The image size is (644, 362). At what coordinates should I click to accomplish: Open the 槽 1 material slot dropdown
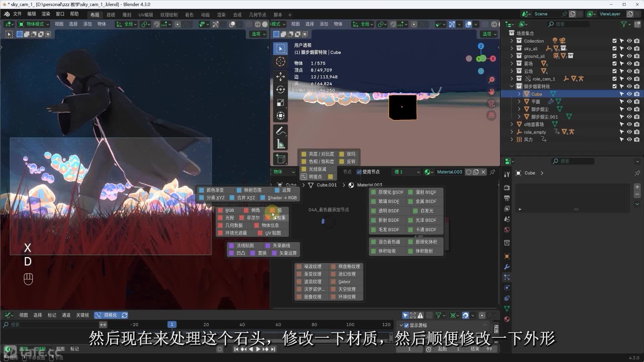pyautogui.click(x=407, y=172)
